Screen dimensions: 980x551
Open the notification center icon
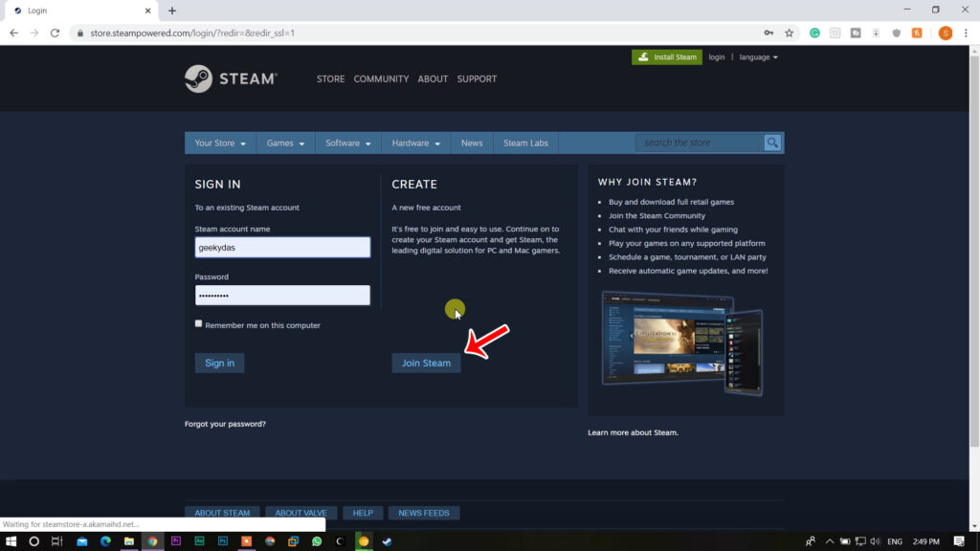pyautogui.click(x=959, y=541)
